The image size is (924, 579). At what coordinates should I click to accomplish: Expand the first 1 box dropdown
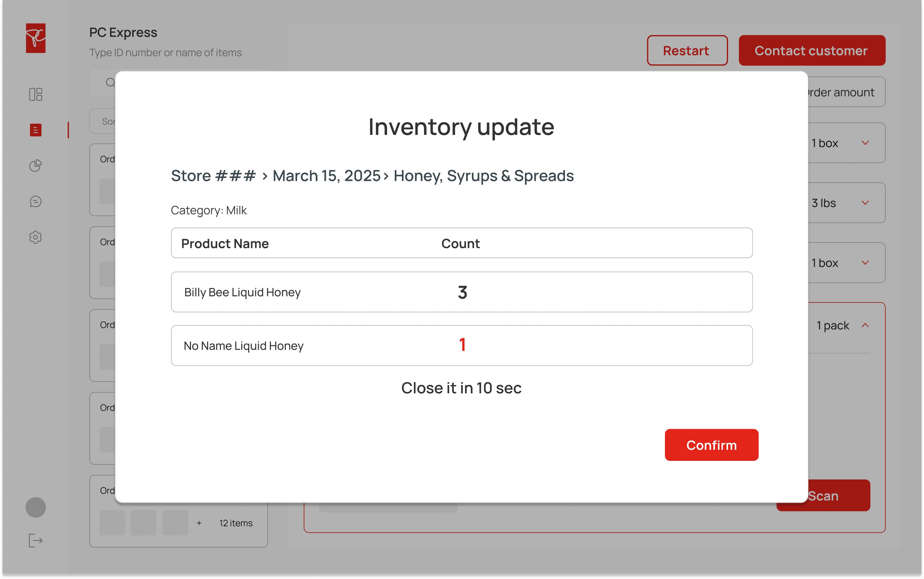(865, 143)
